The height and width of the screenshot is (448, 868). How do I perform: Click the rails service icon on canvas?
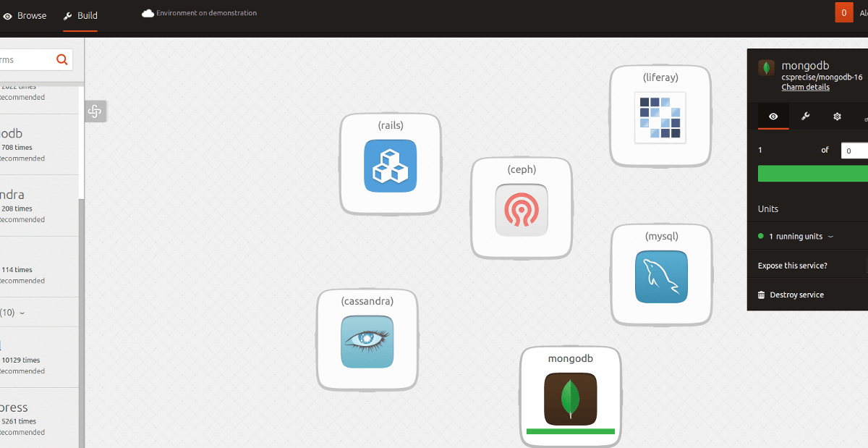coord(391,166)
